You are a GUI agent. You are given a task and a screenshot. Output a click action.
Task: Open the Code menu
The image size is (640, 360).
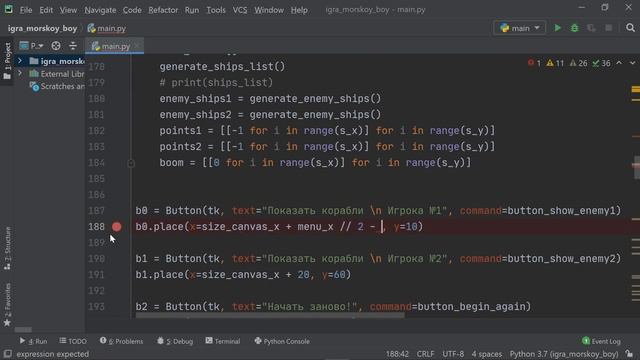132,10
